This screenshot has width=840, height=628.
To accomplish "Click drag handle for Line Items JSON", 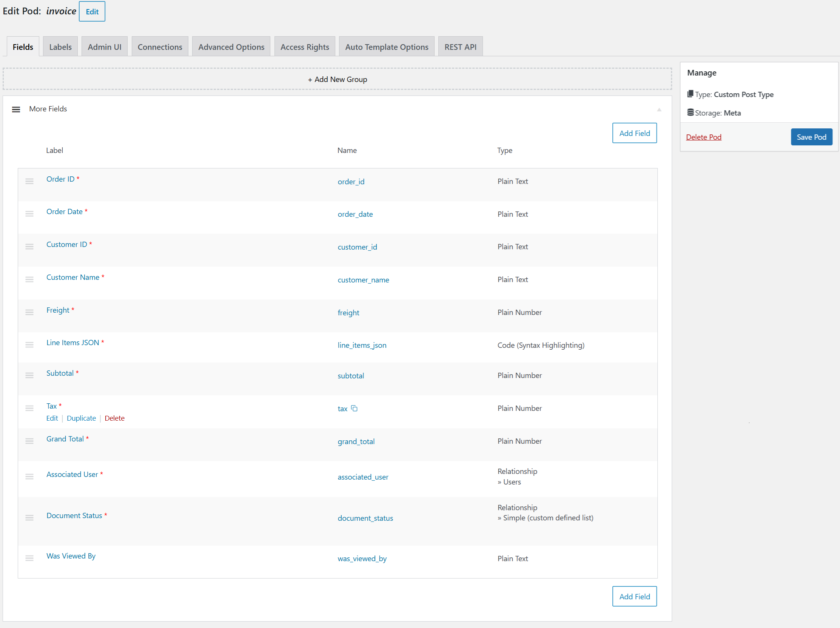I will 29,345.
